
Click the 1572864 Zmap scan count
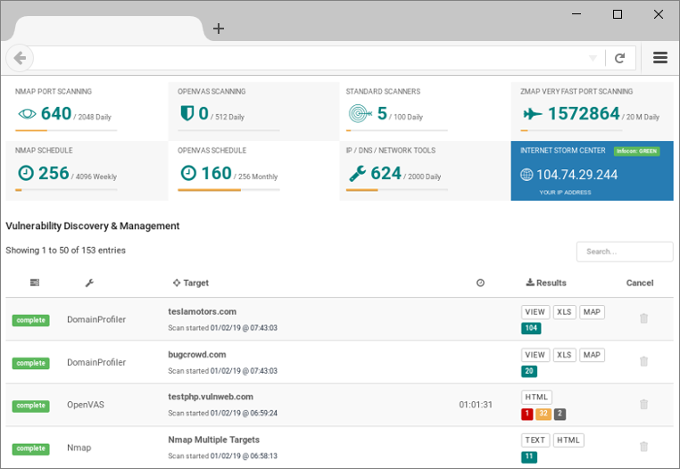point(584,114)
